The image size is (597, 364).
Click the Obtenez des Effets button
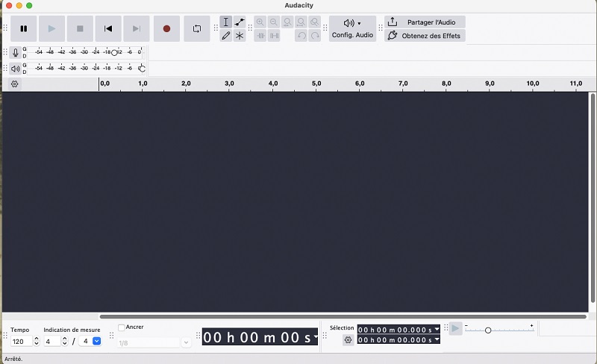[x=425, y=36]
